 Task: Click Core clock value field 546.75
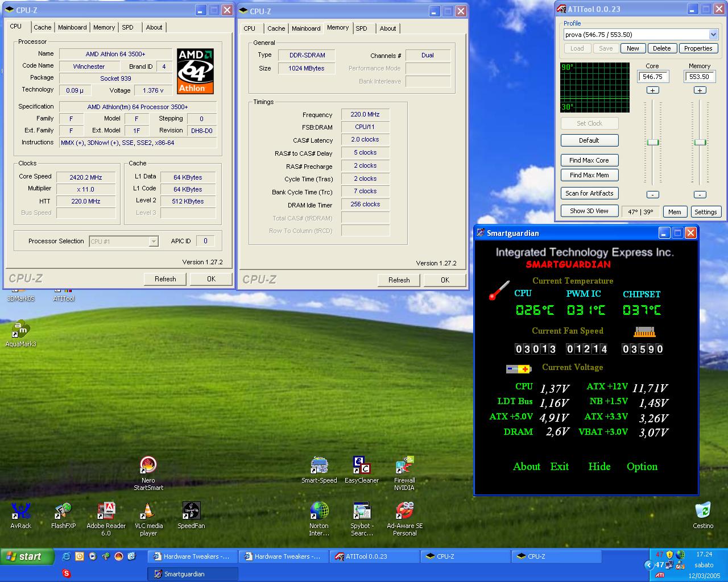tap(653, 77)
